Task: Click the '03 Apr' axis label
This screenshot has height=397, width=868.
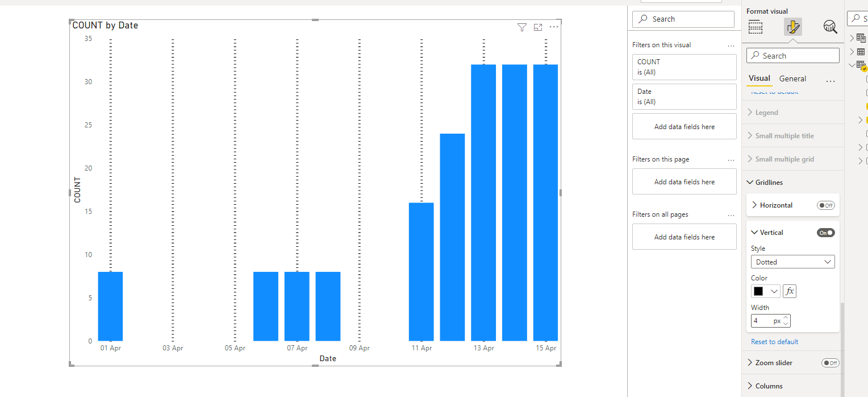Action: click(x=173, y=348)
